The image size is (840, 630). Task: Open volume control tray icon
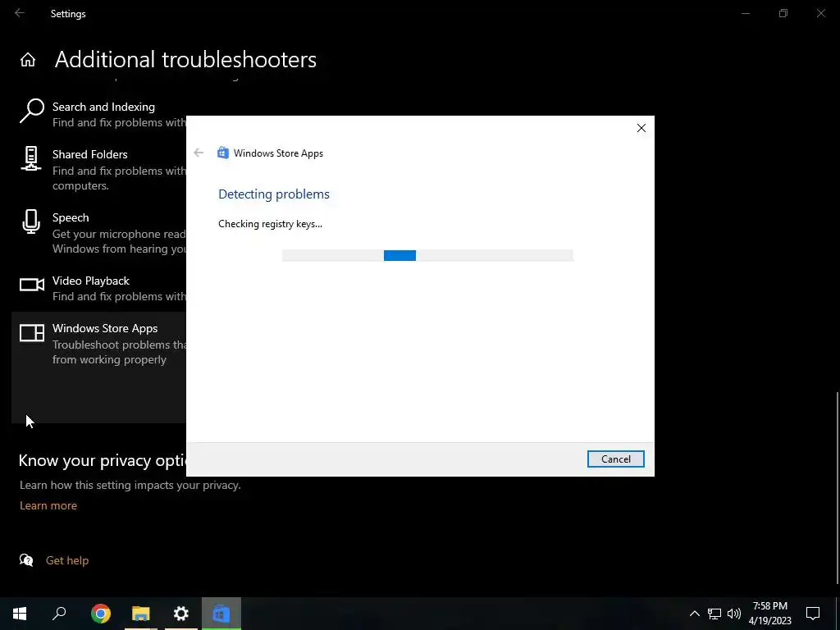coord(734,614)
